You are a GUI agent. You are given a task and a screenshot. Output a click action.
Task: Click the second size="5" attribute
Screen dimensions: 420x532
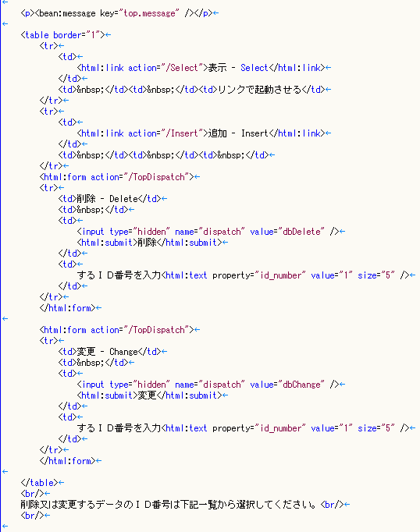click(x=376, y=428)
